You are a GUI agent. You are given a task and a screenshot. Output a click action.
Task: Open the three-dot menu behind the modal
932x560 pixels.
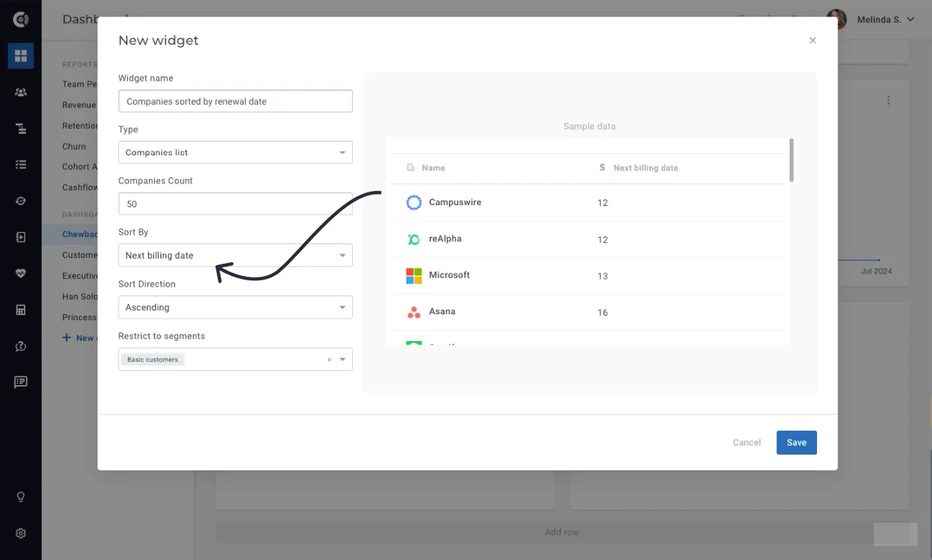point(889,100)
